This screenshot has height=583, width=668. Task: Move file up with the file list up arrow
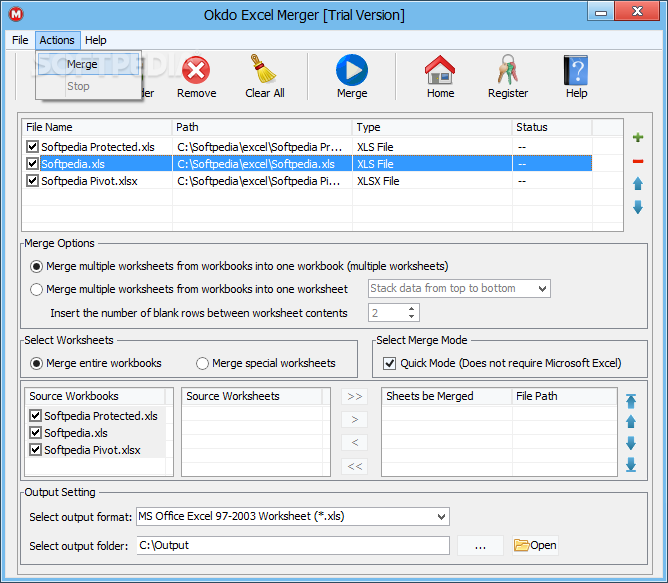point(638,184)
